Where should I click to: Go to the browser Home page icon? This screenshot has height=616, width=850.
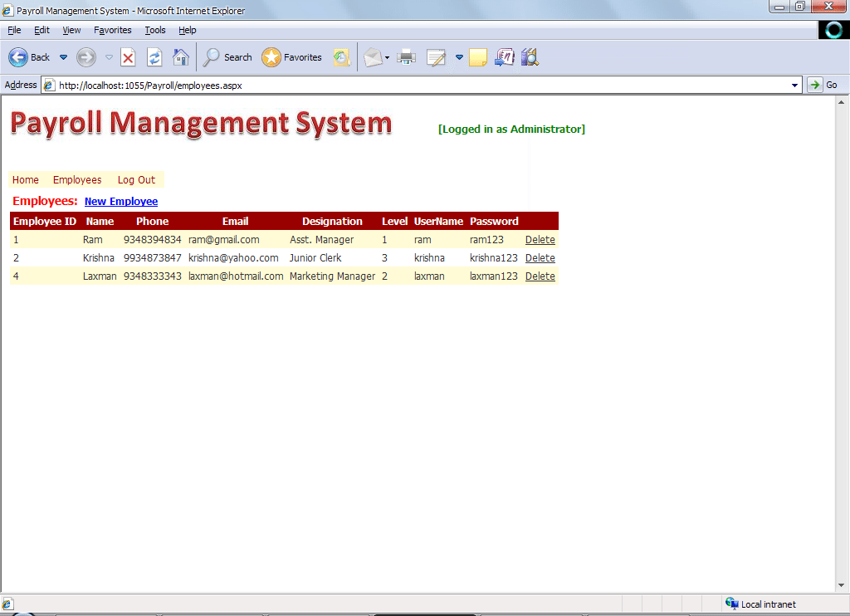[180, 57]
